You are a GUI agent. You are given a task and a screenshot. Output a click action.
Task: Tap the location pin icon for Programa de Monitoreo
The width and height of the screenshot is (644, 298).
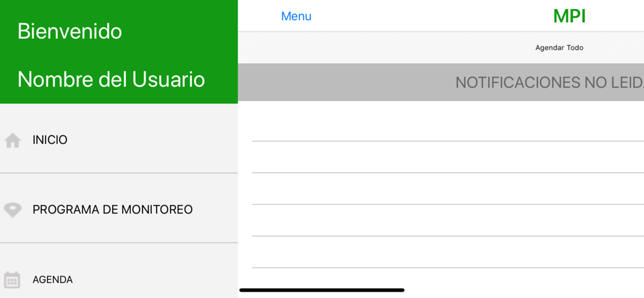(x=13, y=210)
